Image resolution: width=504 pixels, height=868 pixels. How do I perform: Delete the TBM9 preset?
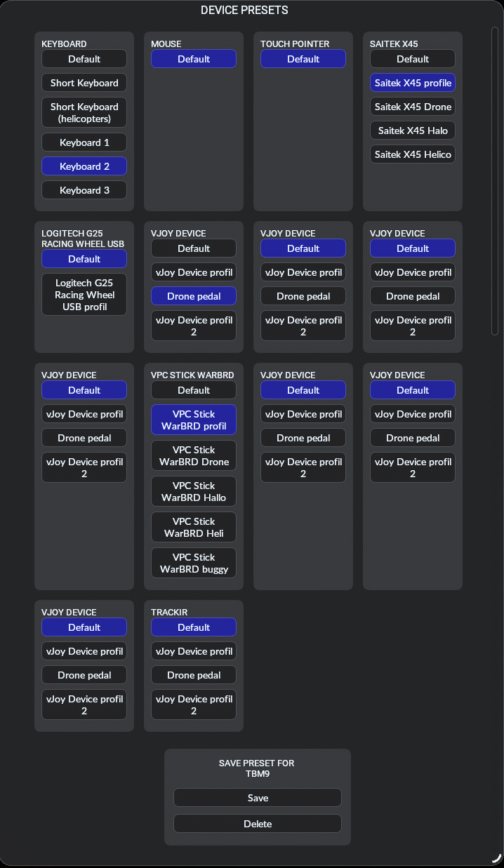click(257, 823)
